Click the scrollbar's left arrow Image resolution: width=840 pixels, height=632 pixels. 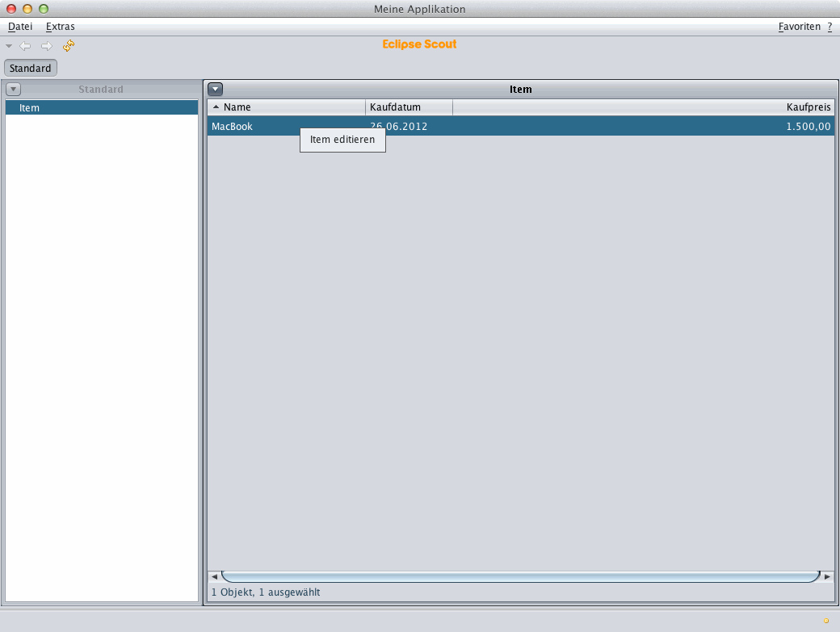tap(215, 577)
